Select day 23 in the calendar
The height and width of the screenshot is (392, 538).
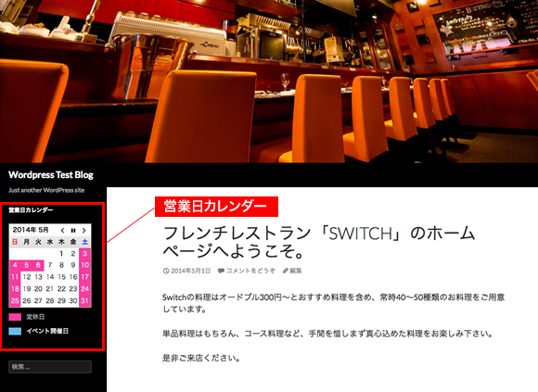coord(73,289)
